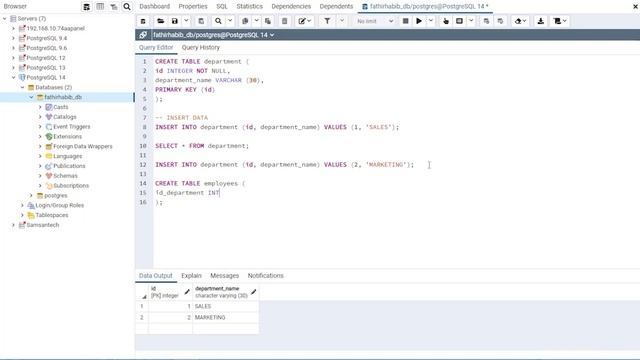Click the MARKETING cell in the results

(x=225, y=318)
